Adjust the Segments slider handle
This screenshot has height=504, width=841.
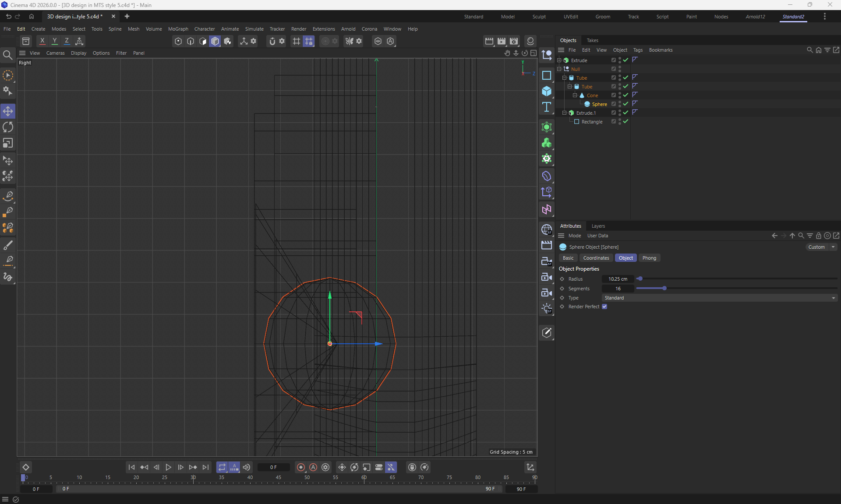(664, 288)
